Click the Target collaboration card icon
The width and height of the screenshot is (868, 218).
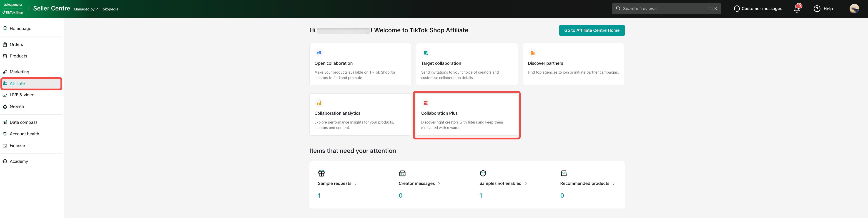point(426,53)
